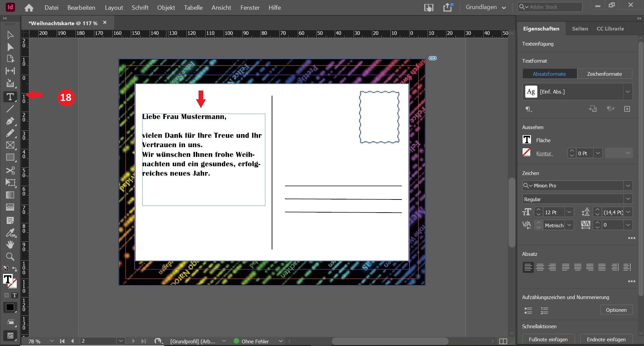The height and width of the screenshot is (346, 644).
Task: Click the Adobe Stock search field
Action: (x=553, y=7)
